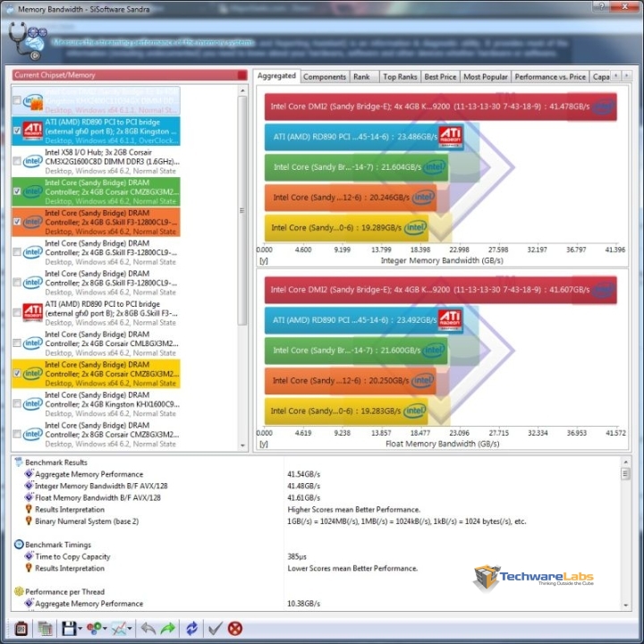Uncheck the yellow Corsair CMZ8GX3M2 row

17,373
